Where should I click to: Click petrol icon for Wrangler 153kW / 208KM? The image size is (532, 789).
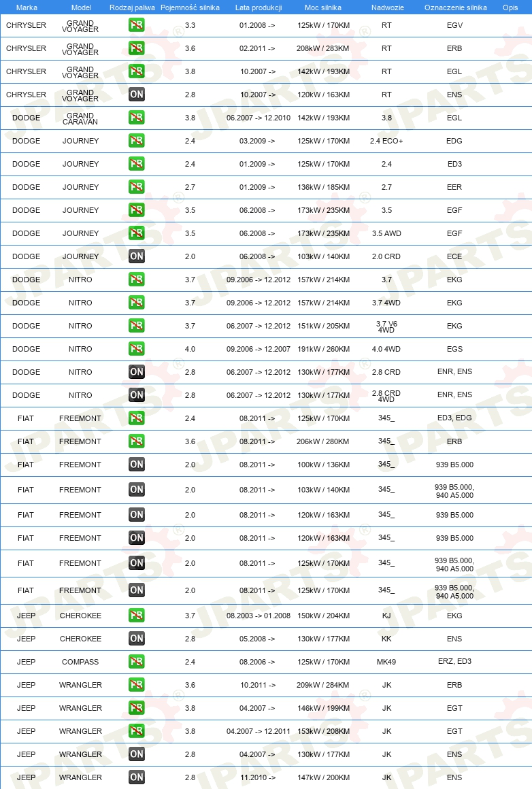(136, 732)
